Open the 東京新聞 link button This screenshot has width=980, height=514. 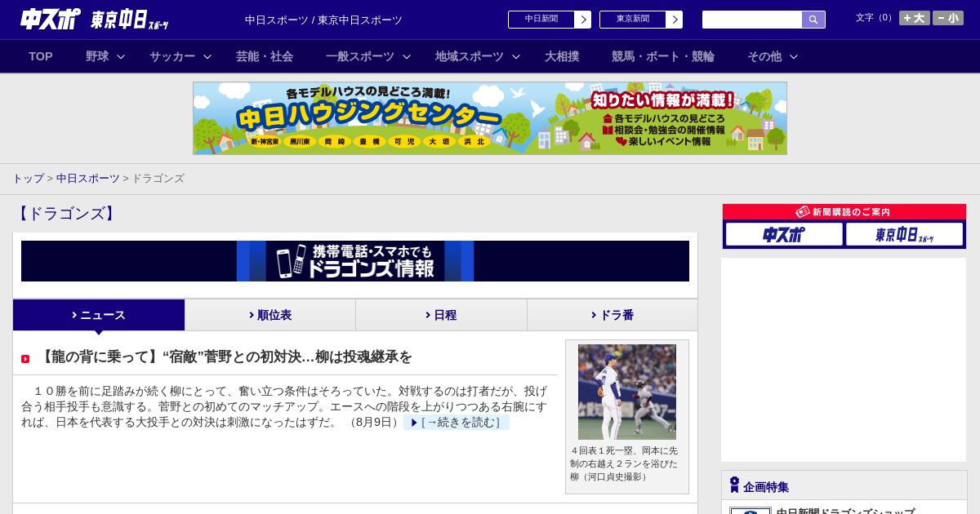pos(633,20)
